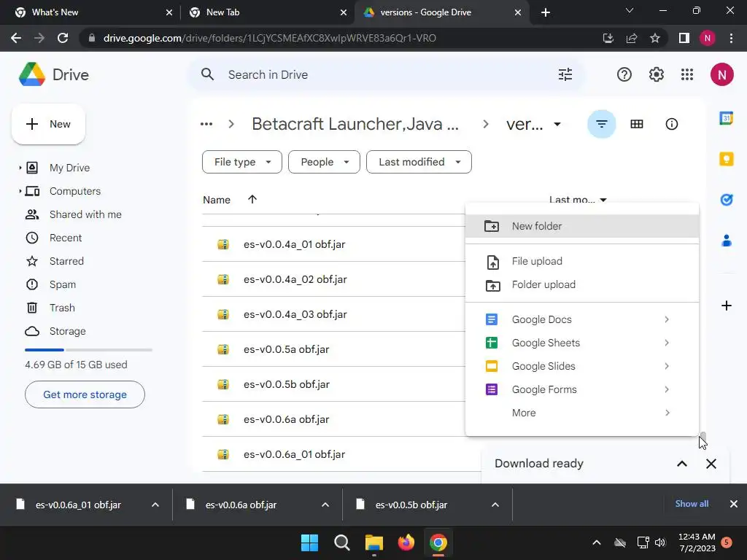Reverse sort direction arrow next to Name

252,200
